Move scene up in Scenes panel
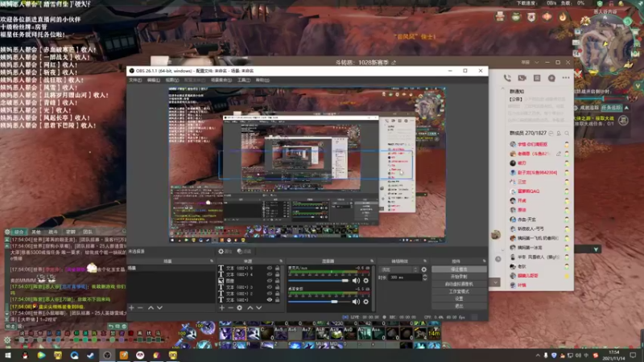This screenshot has height=362, width=644. (x=151, y=308)
